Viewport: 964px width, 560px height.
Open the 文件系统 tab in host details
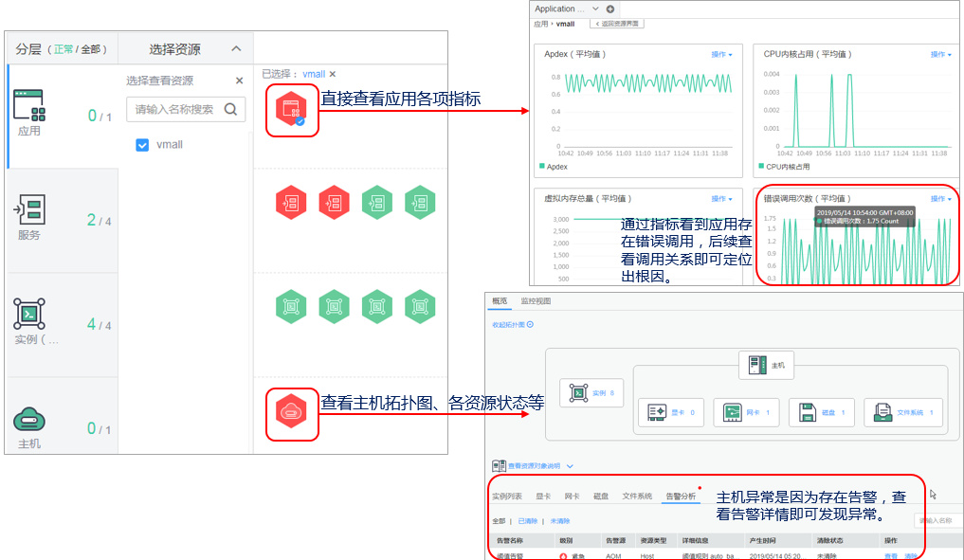637,497
